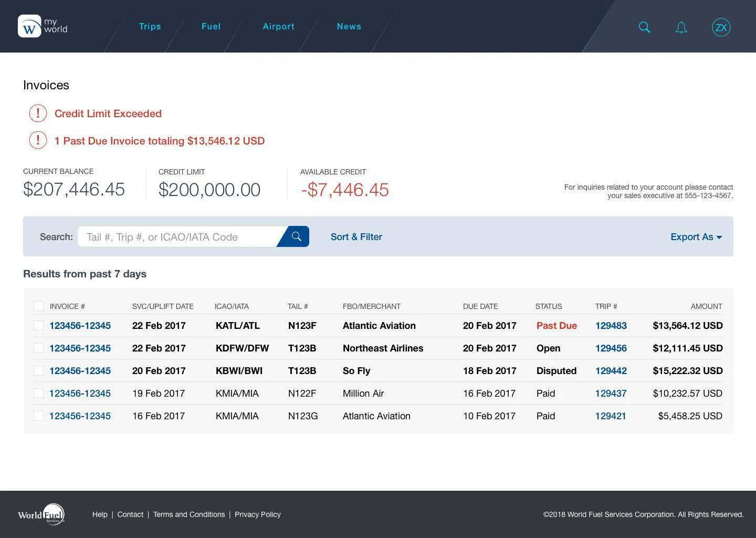This screenshot has width=756, height=538.
Task: Focus the Tail #, Trip # search field
Action: [178, 236]
